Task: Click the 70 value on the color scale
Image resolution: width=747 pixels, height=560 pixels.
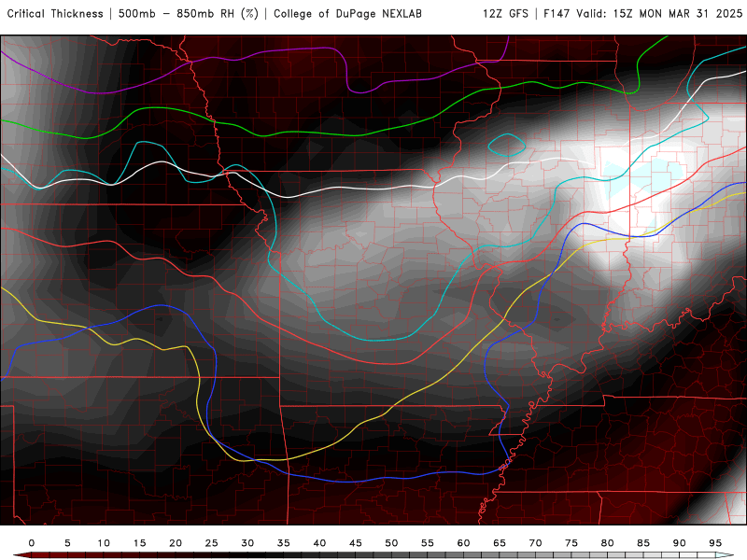Action: (535, 543)
